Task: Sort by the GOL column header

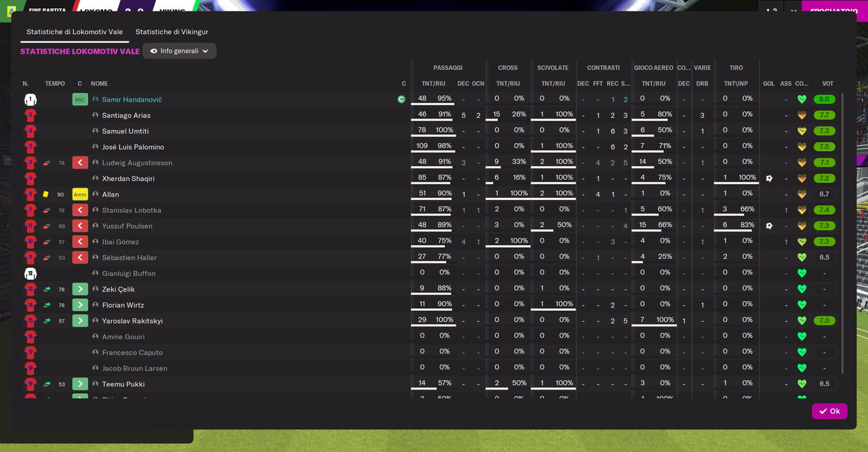Action: tap(768, 84)
